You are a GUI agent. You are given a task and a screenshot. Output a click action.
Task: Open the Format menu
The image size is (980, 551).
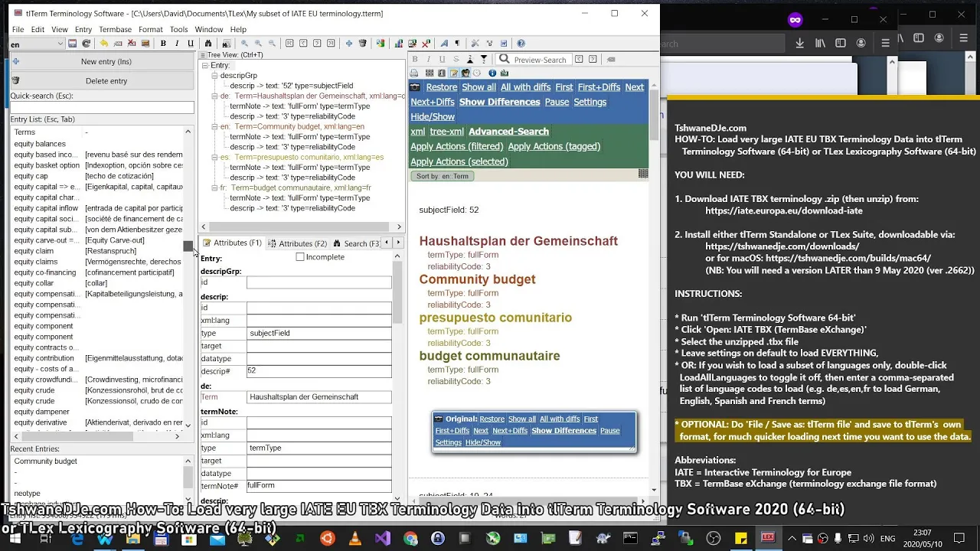tap(150, 29)
